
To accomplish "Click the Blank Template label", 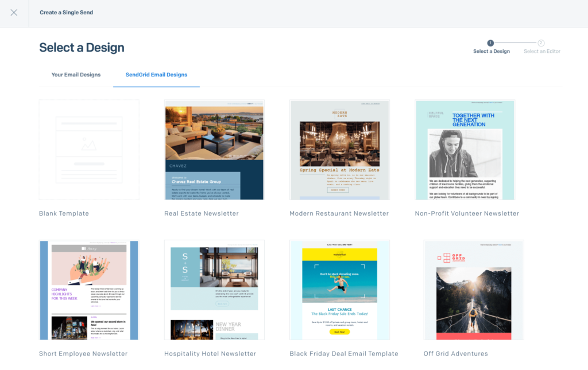I will (63, 213).
